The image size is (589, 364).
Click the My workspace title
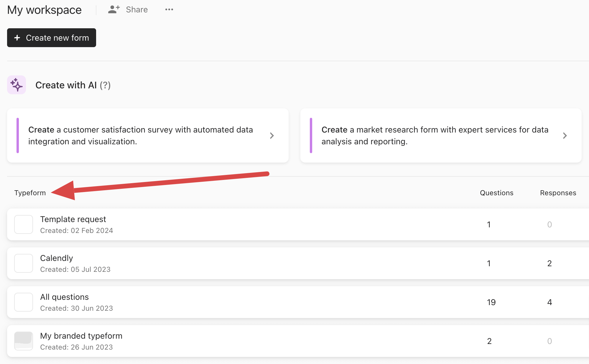point(44,10)
